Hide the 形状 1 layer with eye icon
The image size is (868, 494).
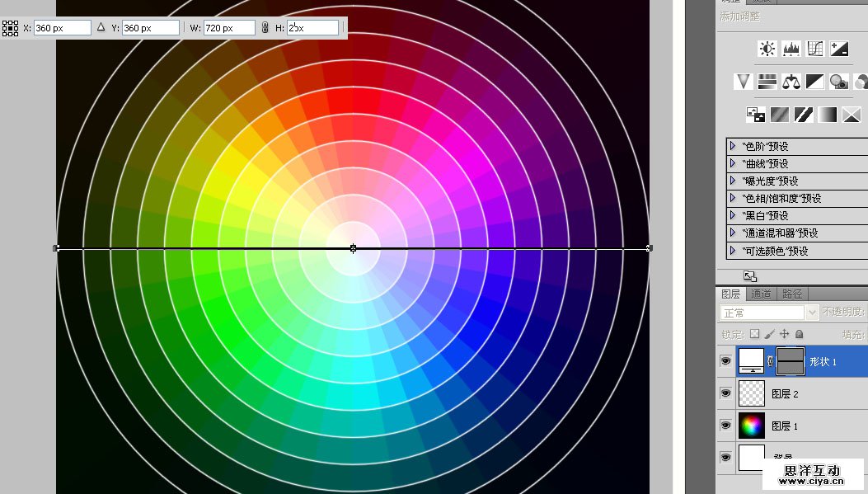pyautogui.click(x=725, y=361)
